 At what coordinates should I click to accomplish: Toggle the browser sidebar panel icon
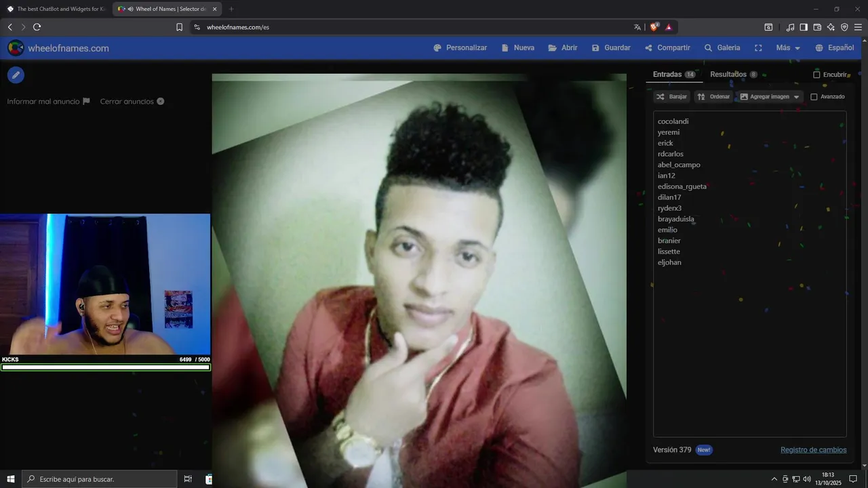coord(804,27)
